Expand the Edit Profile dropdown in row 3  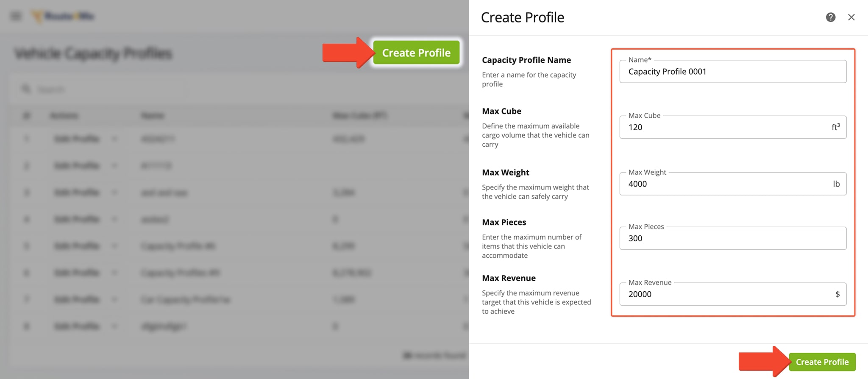114,192
